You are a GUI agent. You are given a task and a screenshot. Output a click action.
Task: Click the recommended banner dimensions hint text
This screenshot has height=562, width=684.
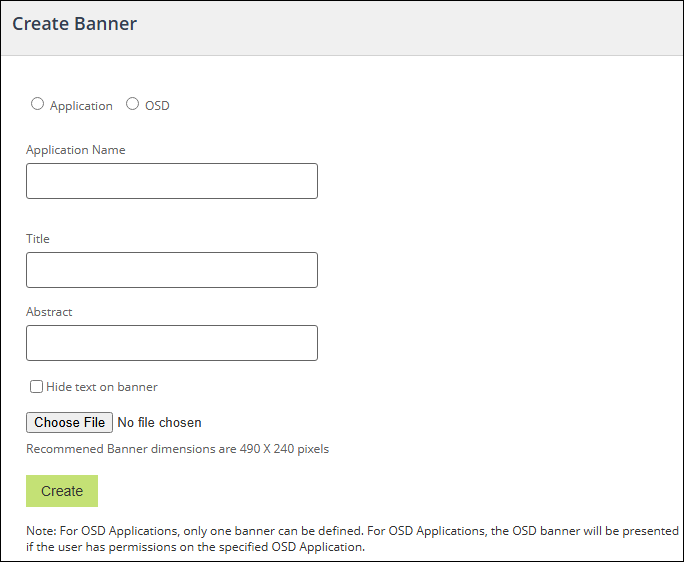pyautogui.click(x=177, y=449)
